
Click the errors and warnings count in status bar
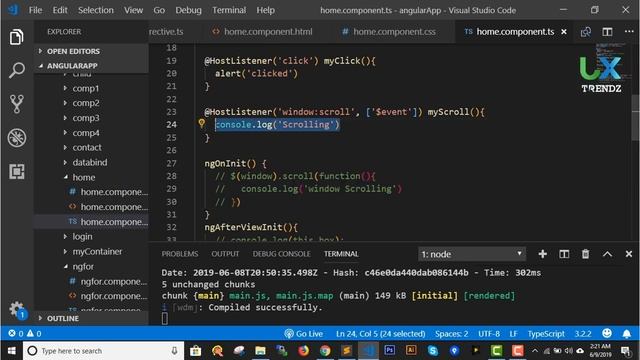(x=25, y=333)
